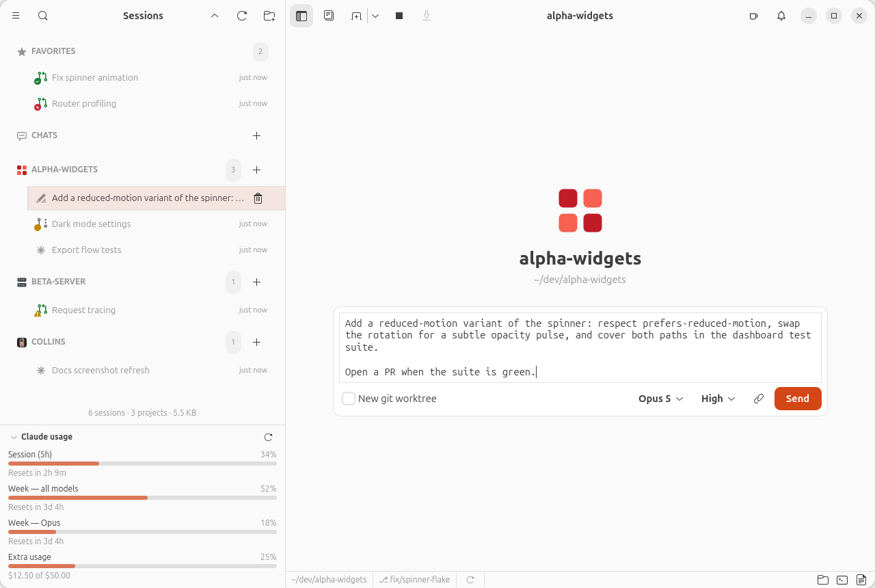
Task: Click the ~/dev/alpha-widgets status bar path
Action: point(329,580)
